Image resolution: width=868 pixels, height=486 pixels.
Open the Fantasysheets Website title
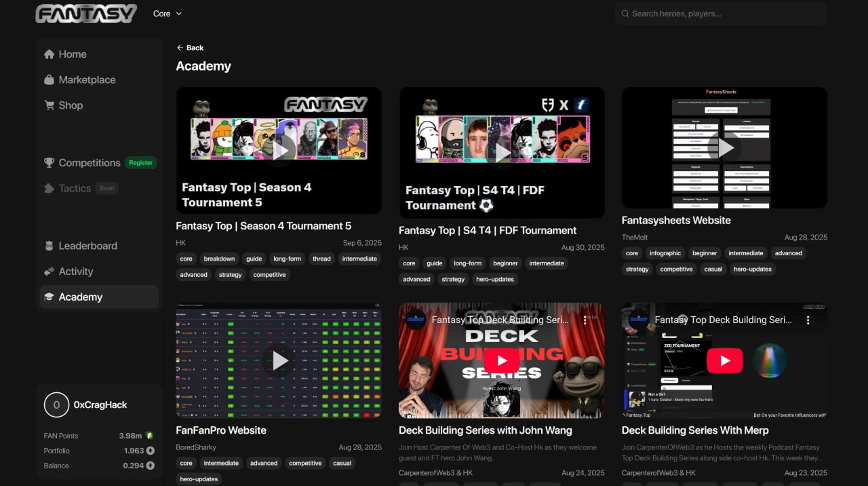click(676, 221)
